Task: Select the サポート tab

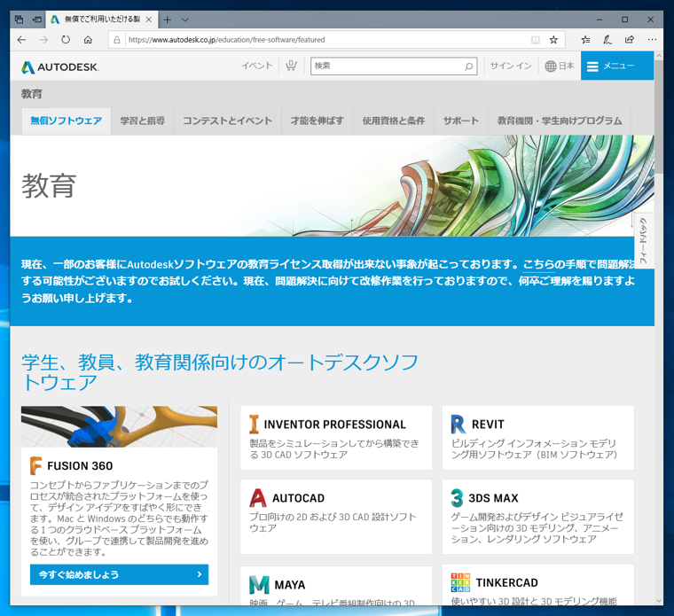Action: [461, 121]
